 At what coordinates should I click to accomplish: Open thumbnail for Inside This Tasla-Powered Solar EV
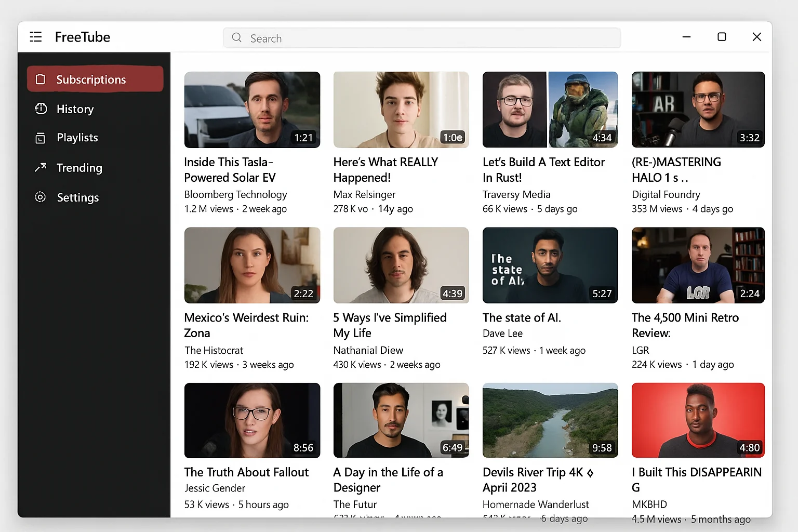click(252, 110)
